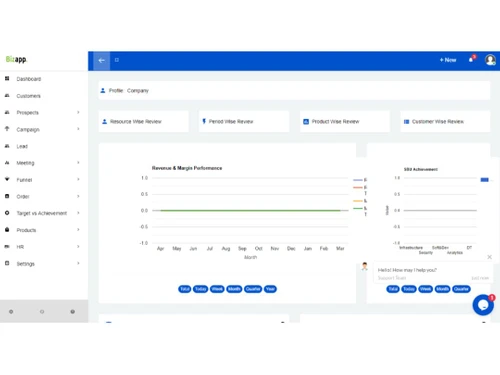
Task: Select Quarter filter under Revenue & Margin chart
Action: (253, 289)
